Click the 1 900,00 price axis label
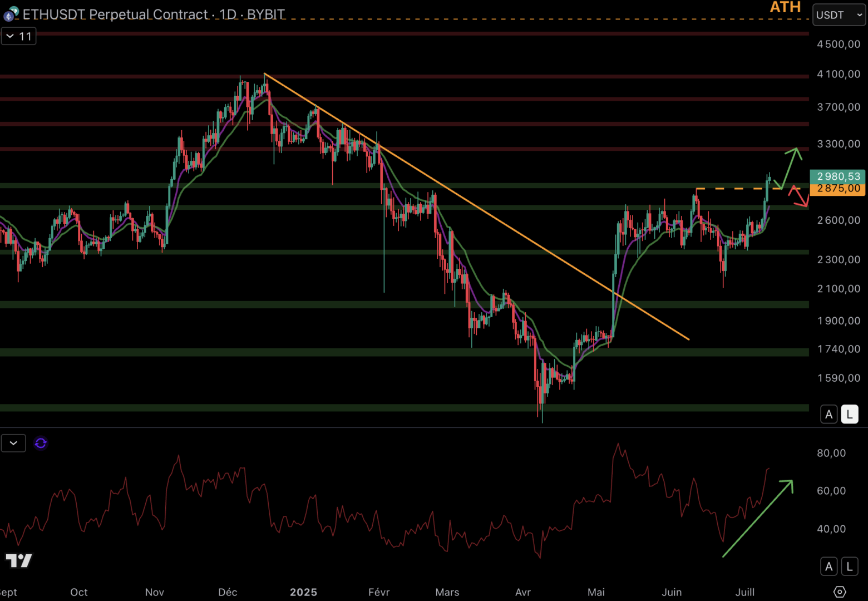The image size is (868, 601). click(839, 321)
